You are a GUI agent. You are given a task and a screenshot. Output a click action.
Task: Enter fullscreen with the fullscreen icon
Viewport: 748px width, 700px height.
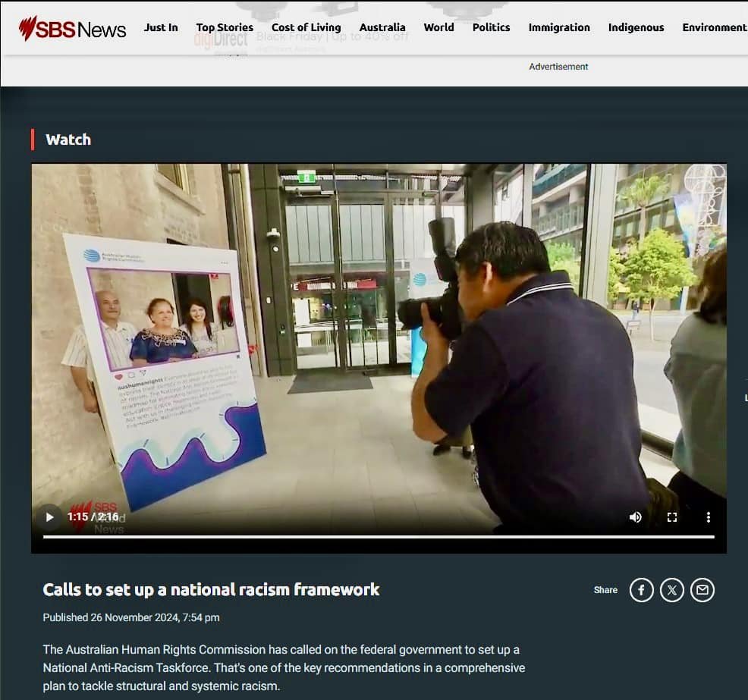click(672, 517)
